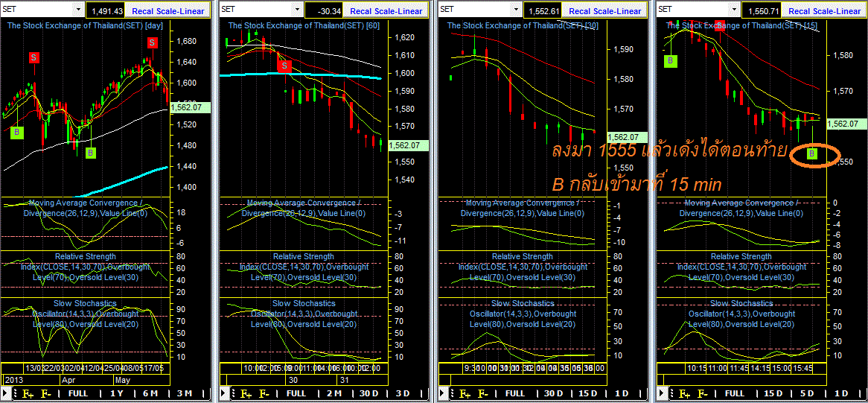Select 1 D range in the 15-minute chart
Viewport: 868px width, 403px height.
[x=841, y=393]
